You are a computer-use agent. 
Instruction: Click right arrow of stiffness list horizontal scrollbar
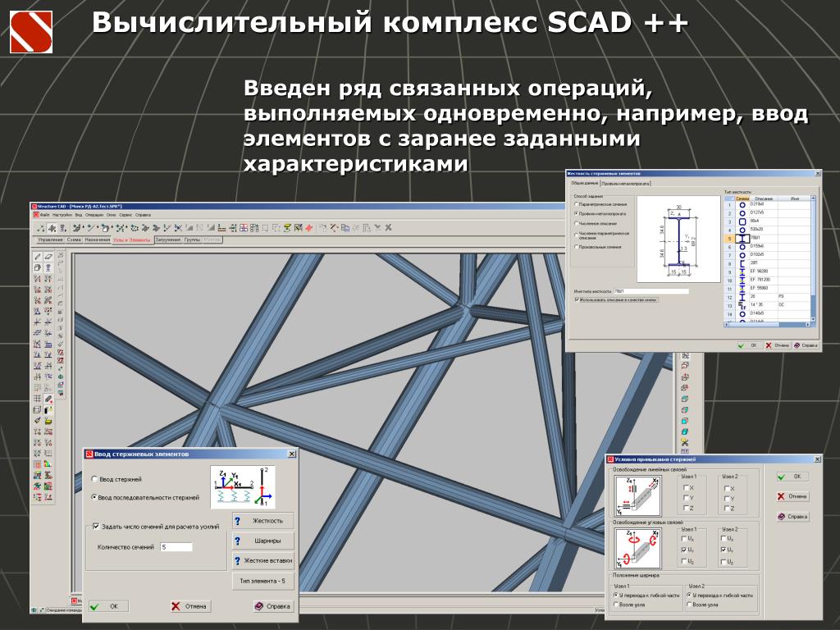pyautogui.click(x=808, y=325)
